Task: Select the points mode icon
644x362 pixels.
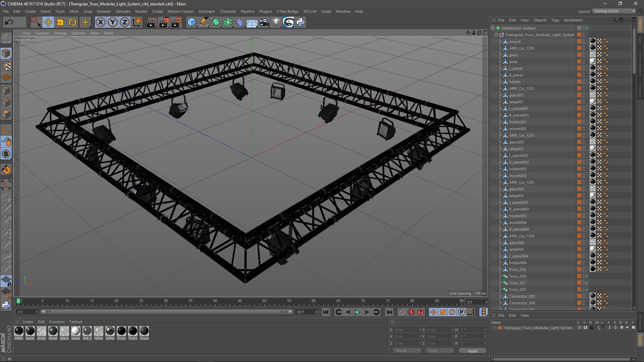Action: pos(6,90)
